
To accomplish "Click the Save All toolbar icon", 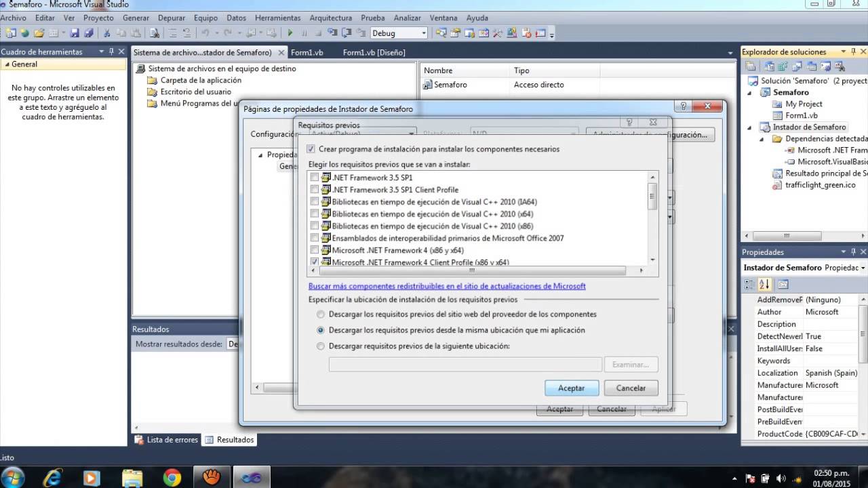I will tap(88, 33).
